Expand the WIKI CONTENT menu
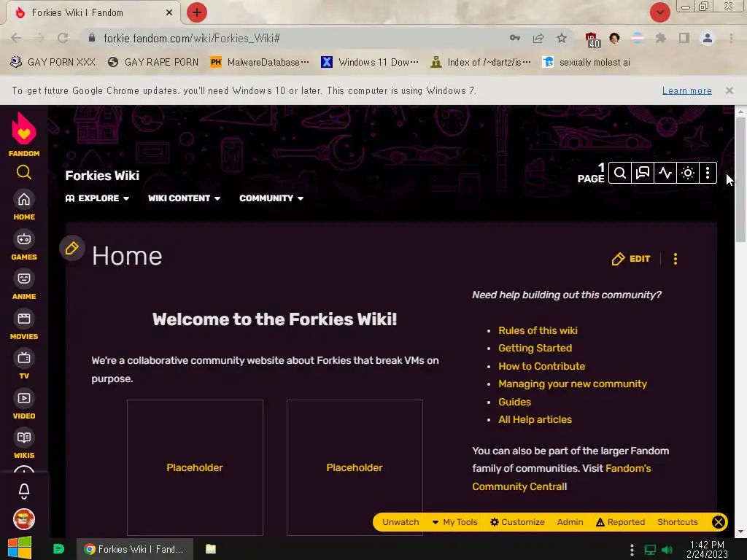 184,198
